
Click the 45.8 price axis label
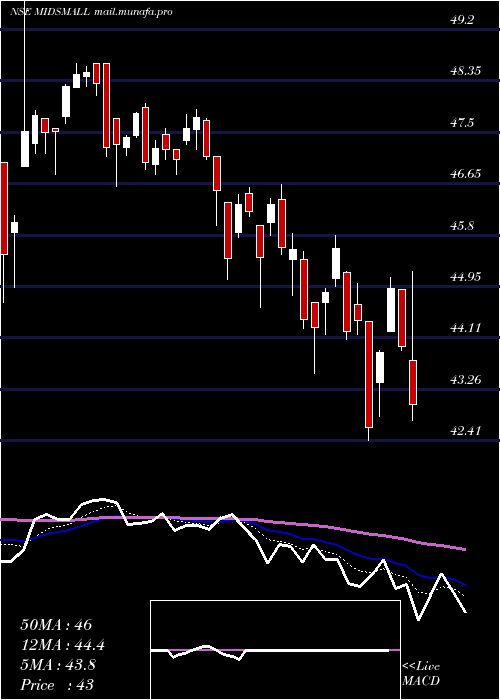[x=462, y=225]
